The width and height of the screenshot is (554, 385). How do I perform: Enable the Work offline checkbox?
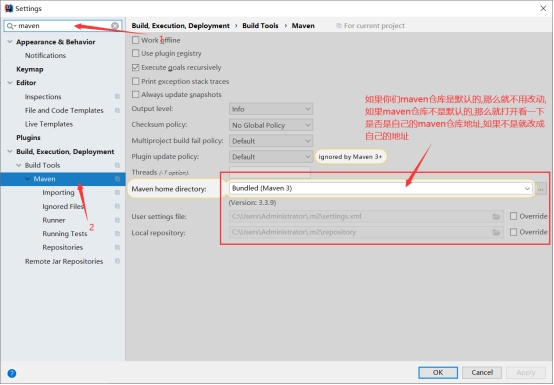click(x=135, y=40)
